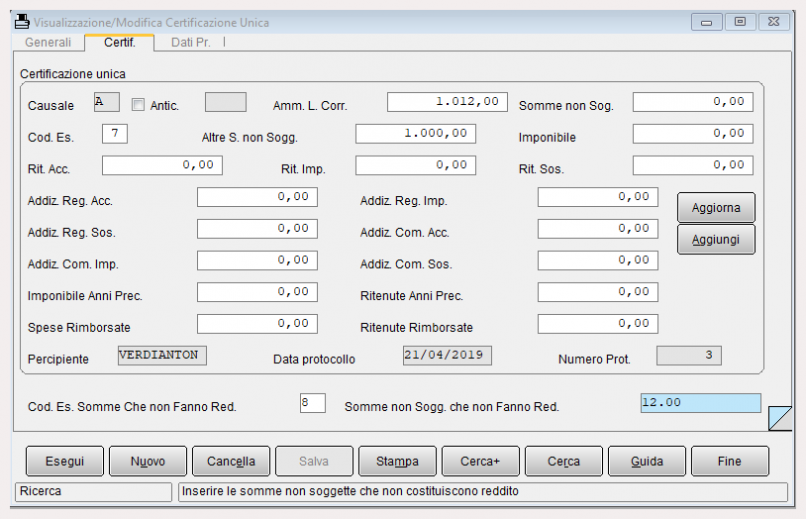The height and width of the screenshot is (519, 806).
Task: Edit the Altre S. non Sogg. field
Action: pos(415,134)
